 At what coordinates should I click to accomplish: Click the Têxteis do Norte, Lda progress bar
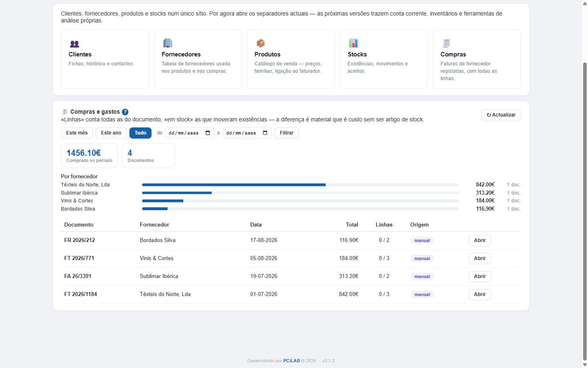pyautogui.click(x=301, y=185)
